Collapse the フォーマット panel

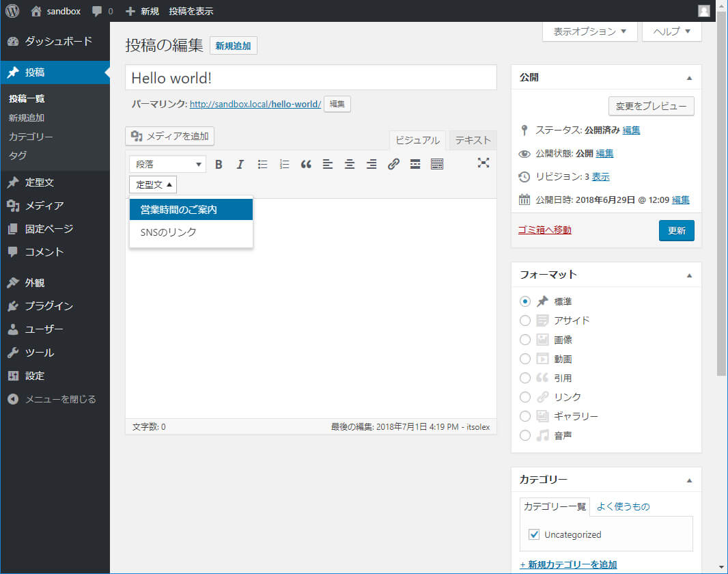(x=689, y=275)
